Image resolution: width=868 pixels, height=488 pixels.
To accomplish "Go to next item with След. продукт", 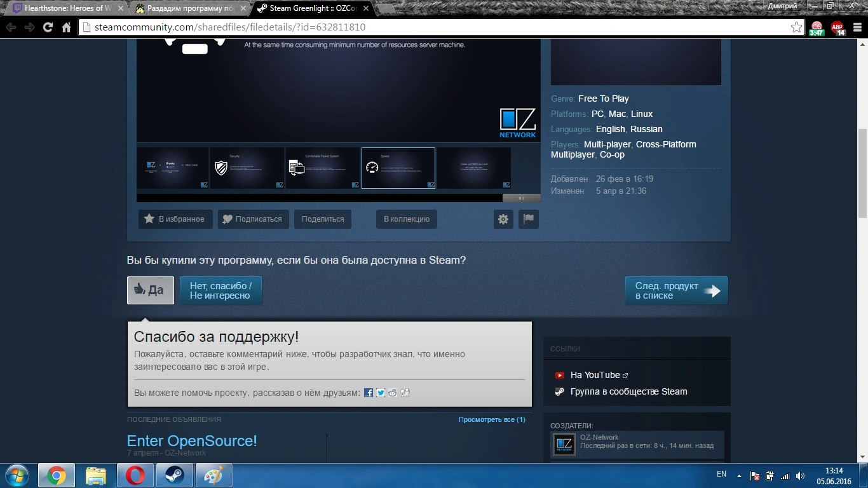I will coord(677,290).
